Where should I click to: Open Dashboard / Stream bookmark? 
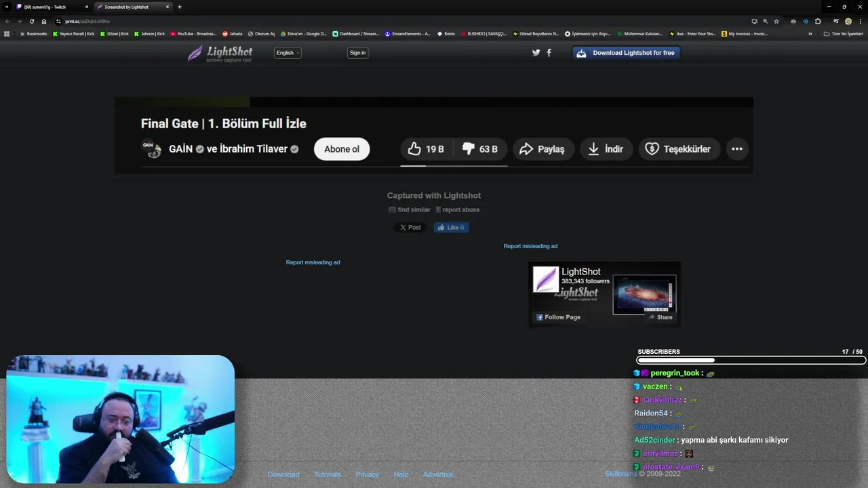355,34
